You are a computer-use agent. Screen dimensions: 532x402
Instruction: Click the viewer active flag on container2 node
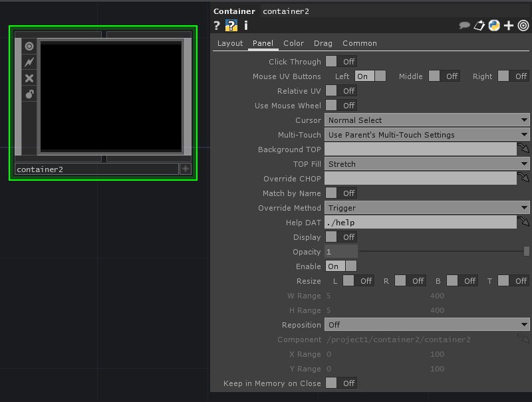[29, 46]
